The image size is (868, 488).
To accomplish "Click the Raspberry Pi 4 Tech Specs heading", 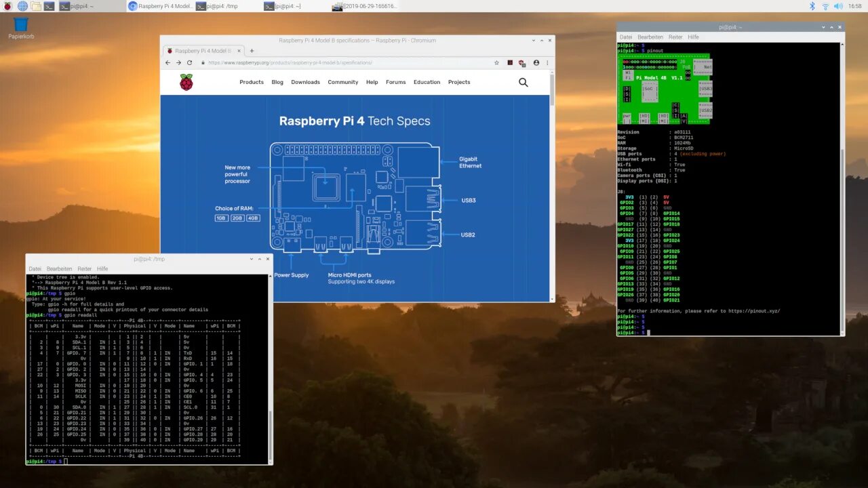I will 355,121.
